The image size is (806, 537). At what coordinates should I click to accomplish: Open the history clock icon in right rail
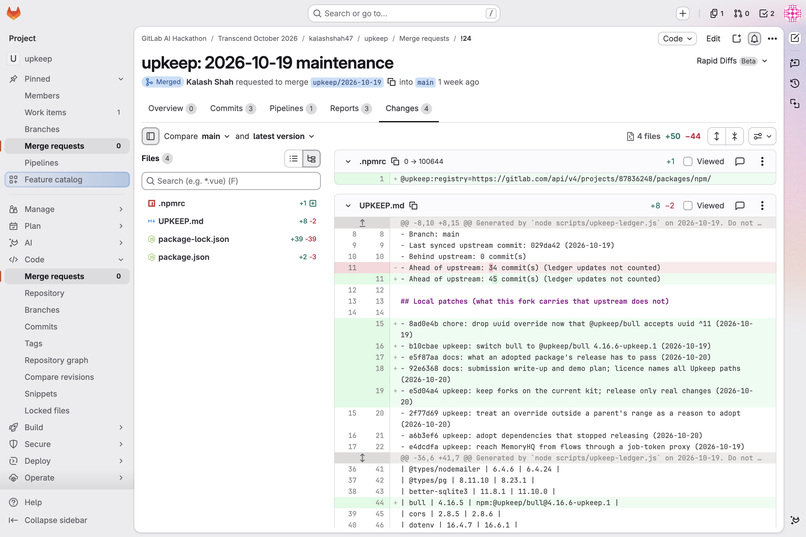[795, 83]
